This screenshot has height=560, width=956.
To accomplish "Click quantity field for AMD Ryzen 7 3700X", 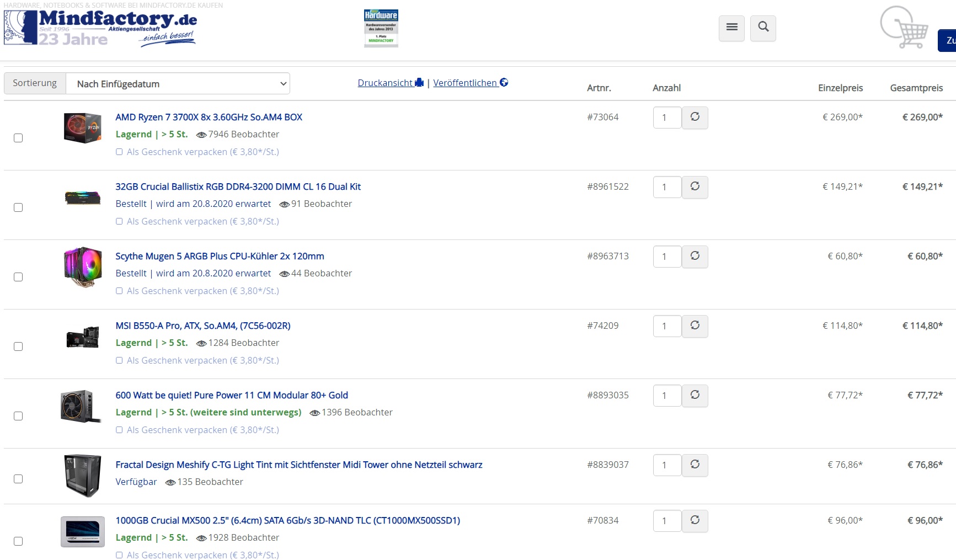I will click(x=667, y=118).
